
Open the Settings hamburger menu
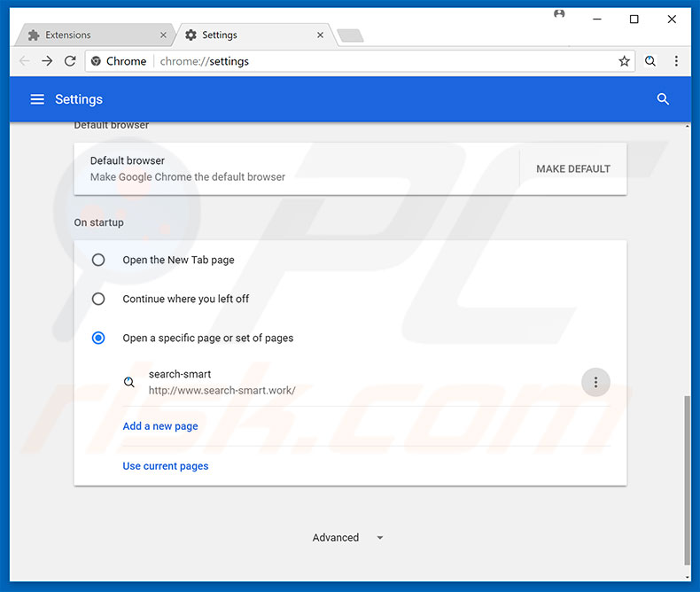(37, 99)
